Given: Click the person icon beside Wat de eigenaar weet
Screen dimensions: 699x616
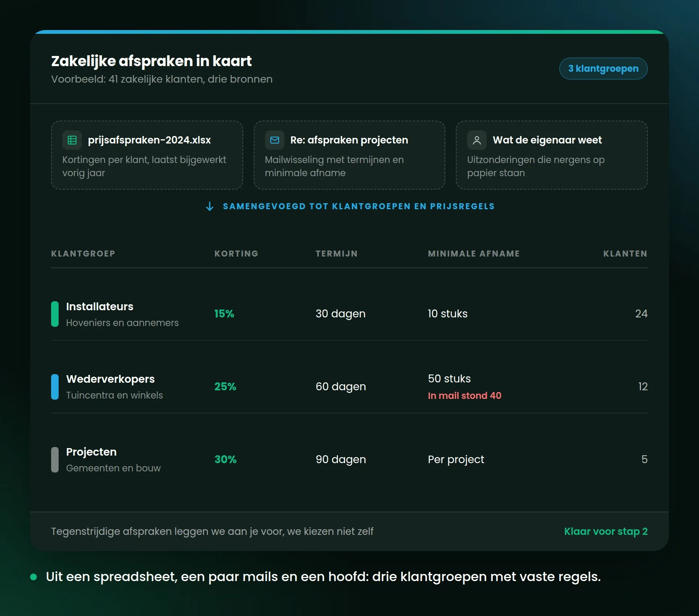Looking at the screenshot, I should [x=477, y=140].
